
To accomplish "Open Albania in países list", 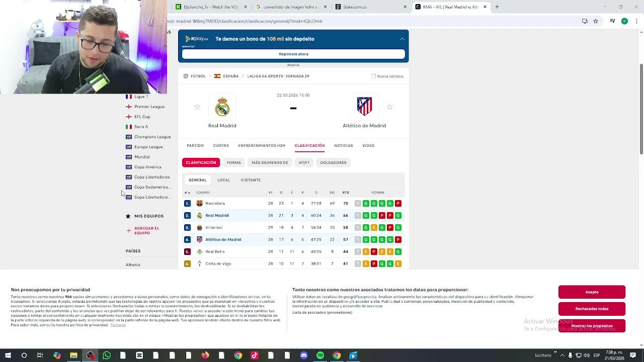I will [133, 264].
